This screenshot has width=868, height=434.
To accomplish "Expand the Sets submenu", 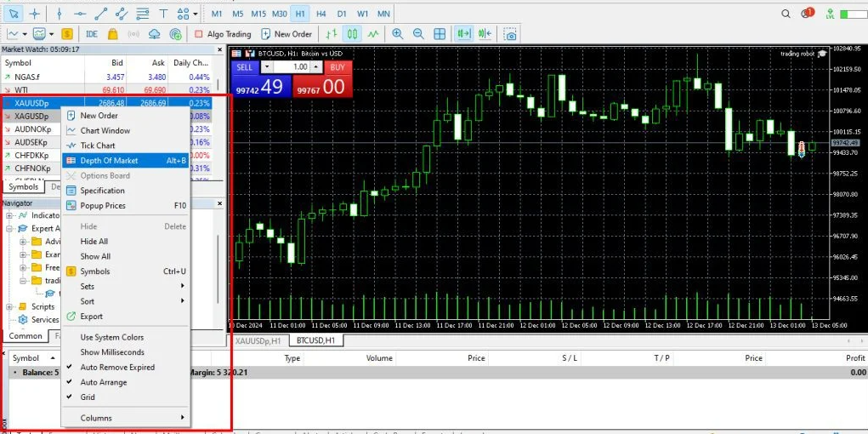I will 128,287.
